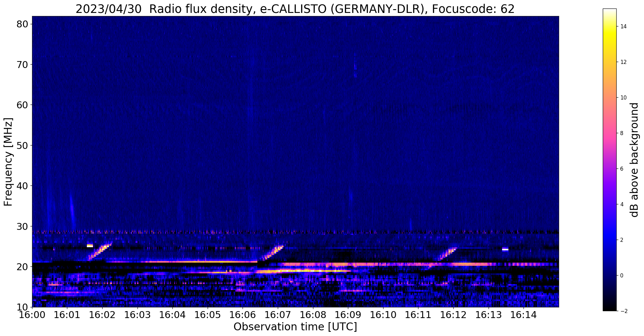Click the 50 MHz frequency tick label
Image resolution: width=644 pixels, height=336 pixels.
(x=22, y=145)
